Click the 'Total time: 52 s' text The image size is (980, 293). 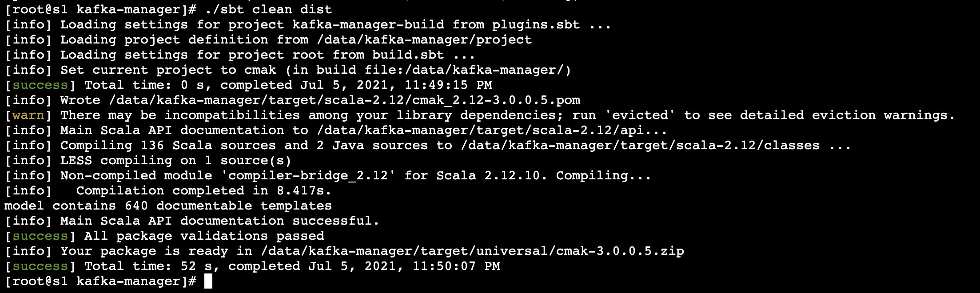pos(148,266)
